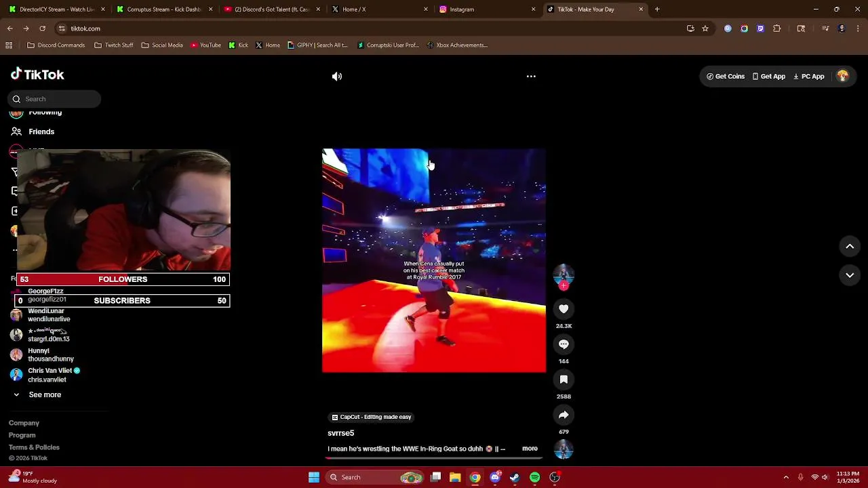Reload the page
The width and height of the screenshot is (868, 488).
42,28
